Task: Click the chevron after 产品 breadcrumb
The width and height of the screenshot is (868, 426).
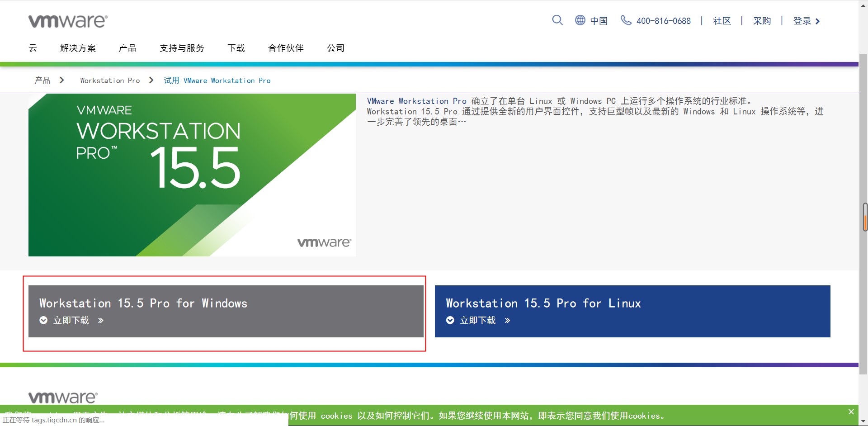Action: (62, 80)
